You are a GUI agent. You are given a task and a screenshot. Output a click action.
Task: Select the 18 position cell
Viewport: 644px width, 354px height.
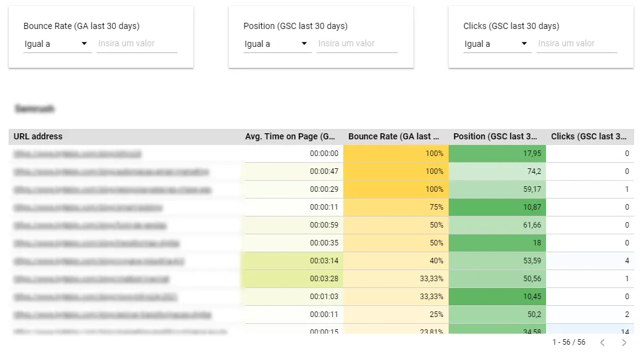pyautogui.click(x=497, y=243)
